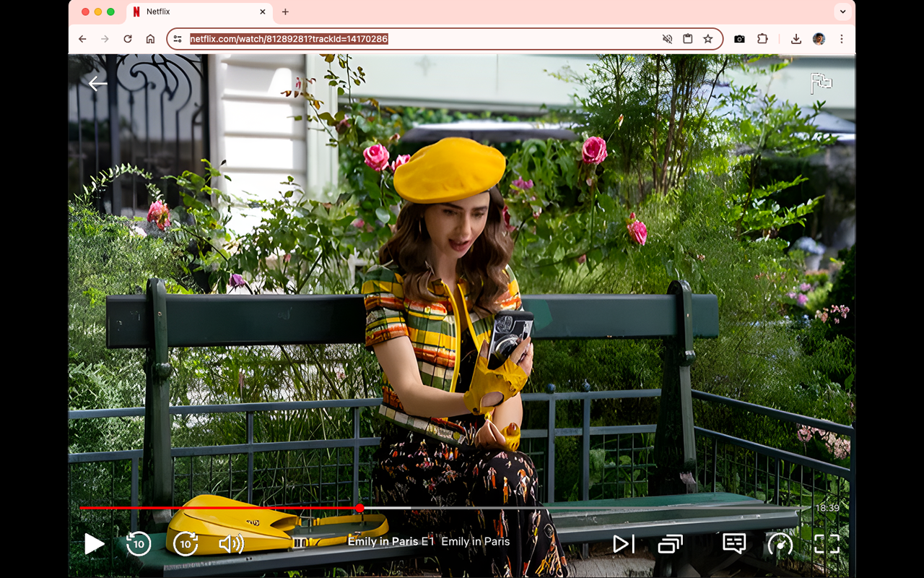View site information icon in address bar

178,39
